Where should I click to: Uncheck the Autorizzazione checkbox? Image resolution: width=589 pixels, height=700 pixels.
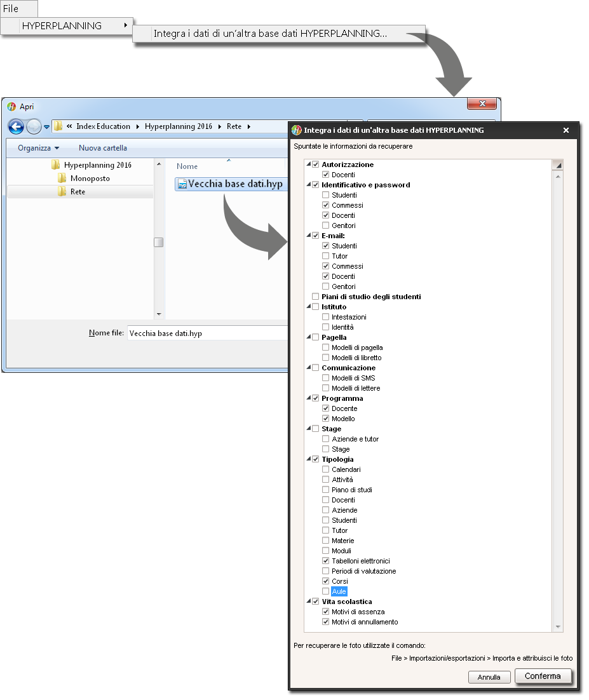pyautogui.click(x=316, y=165)
